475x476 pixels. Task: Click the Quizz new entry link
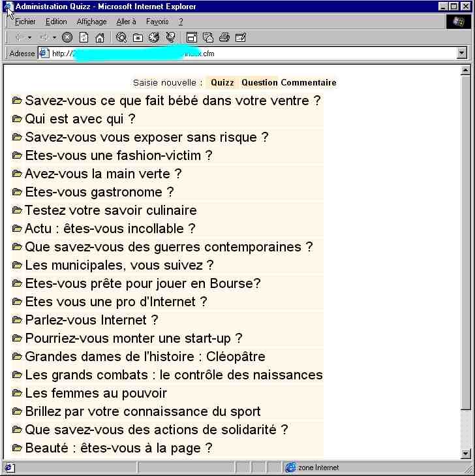(222, 82)
